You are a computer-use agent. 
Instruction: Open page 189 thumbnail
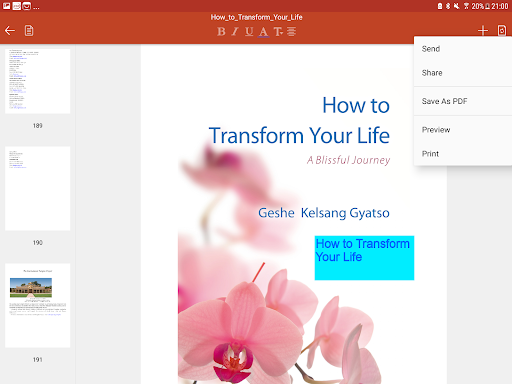[38, 81]
